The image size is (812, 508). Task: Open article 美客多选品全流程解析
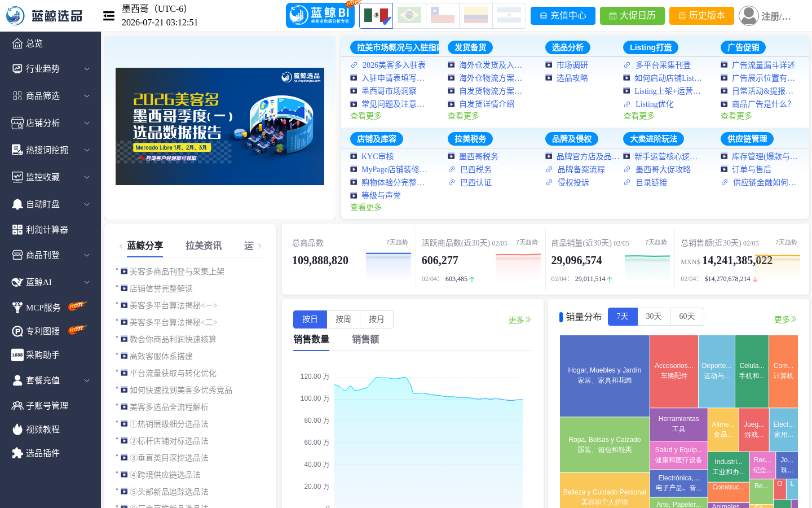point(169,407)
